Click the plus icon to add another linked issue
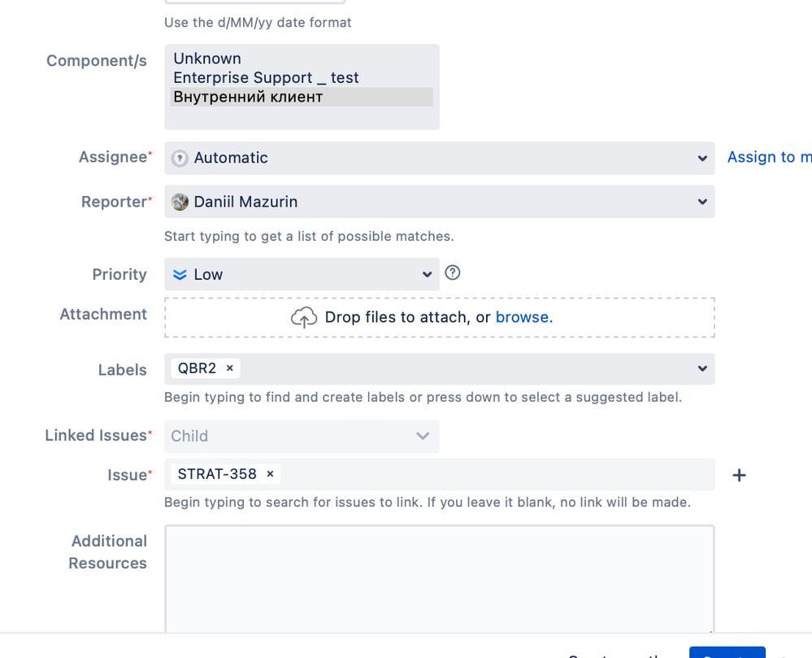This screenshot has width=812, height=658. pos(739,475)
